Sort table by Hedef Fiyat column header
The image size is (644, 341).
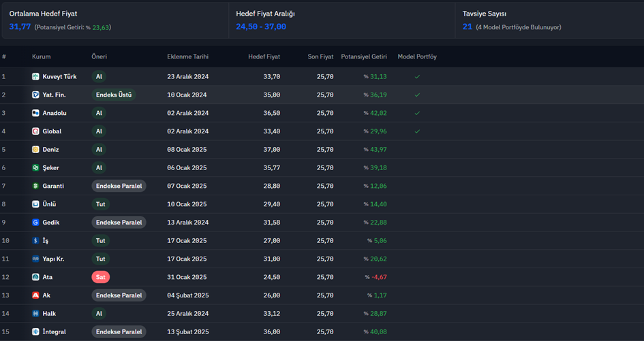[x=264, y=56]
